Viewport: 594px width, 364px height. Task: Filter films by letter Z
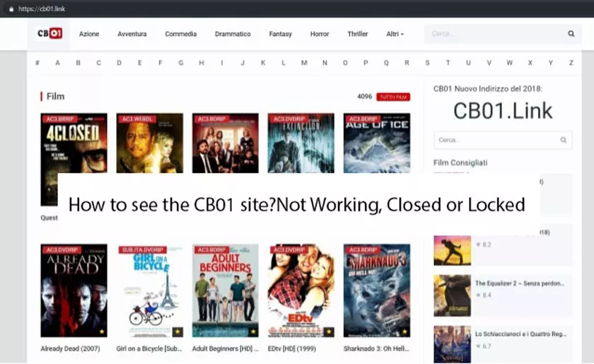coord(571,63)
